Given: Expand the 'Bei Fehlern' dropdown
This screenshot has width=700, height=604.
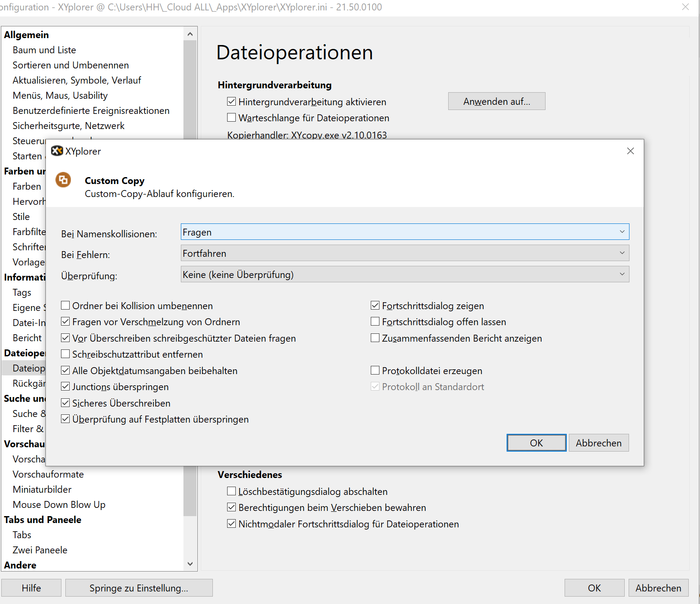Looking at the screenshot, I should click(x=405, y=253).
